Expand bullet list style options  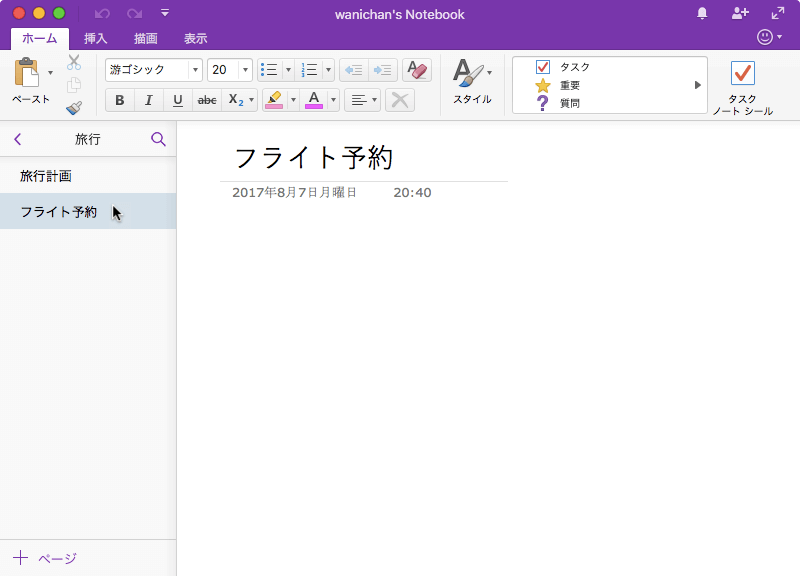click(x=288, y=70)
